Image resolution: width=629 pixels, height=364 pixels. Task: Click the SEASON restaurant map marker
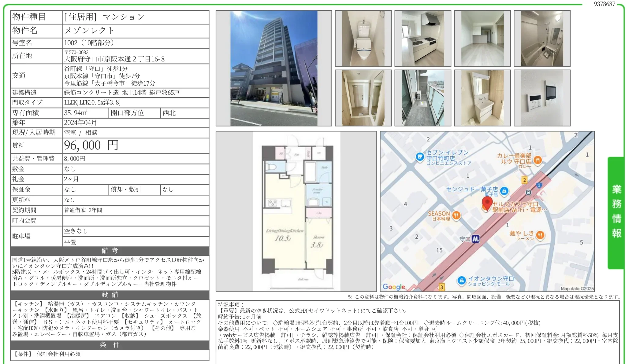point(456,215)
